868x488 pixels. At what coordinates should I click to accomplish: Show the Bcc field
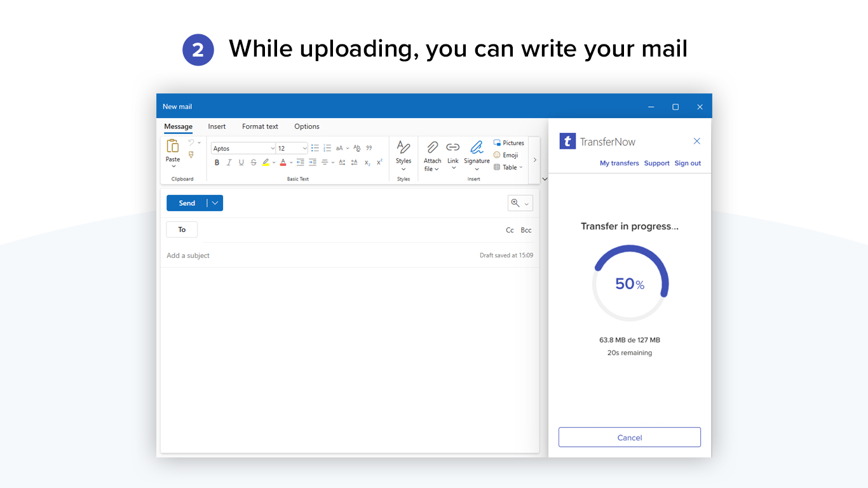click(526, 230)
